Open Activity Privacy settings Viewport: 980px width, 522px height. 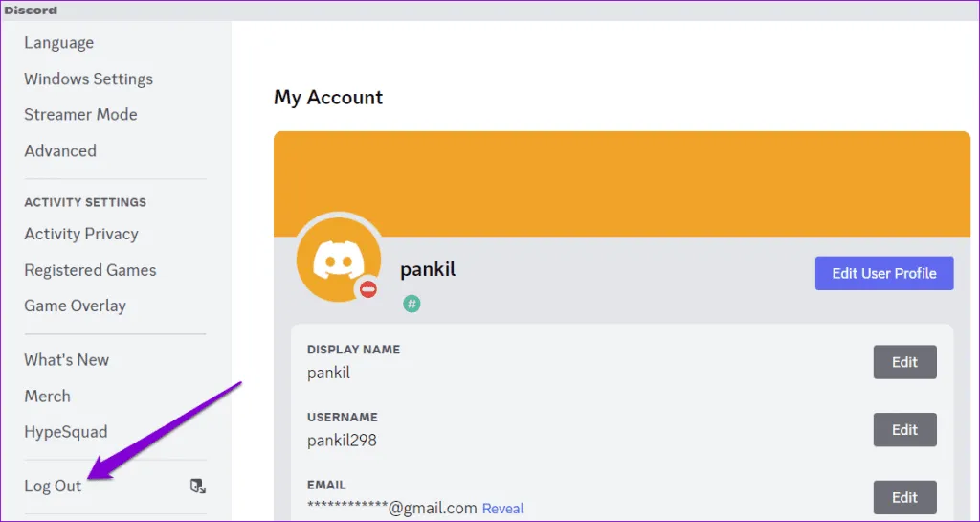click(x=81, y=234)
